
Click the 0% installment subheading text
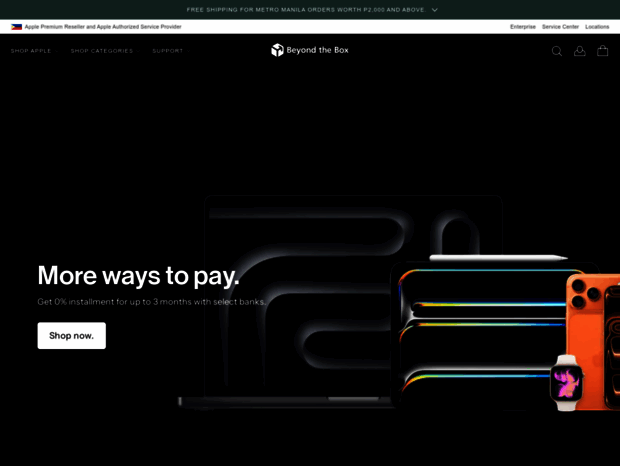click(152, 302)
